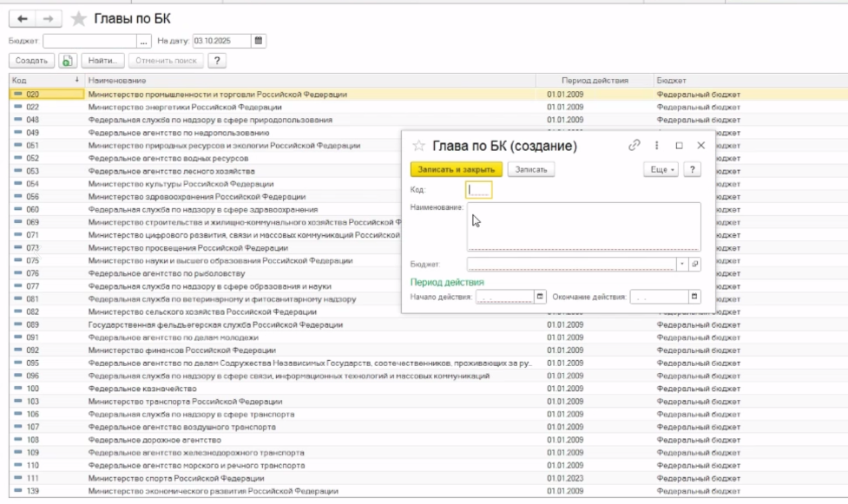This screenshot has height=504, width=848.
Task: Copy link to the dialog via chain icon
Action: click(634, 145)
